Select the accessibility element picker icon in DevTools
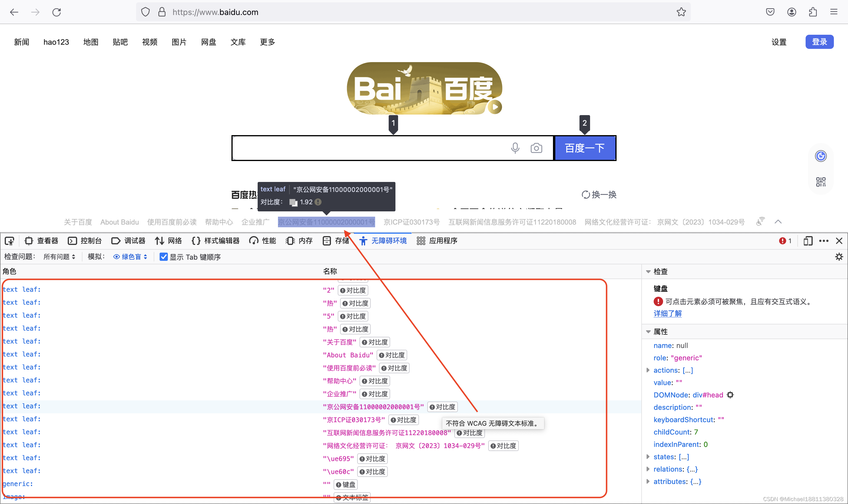Screen dimensions: 848x504 point(9,241)
